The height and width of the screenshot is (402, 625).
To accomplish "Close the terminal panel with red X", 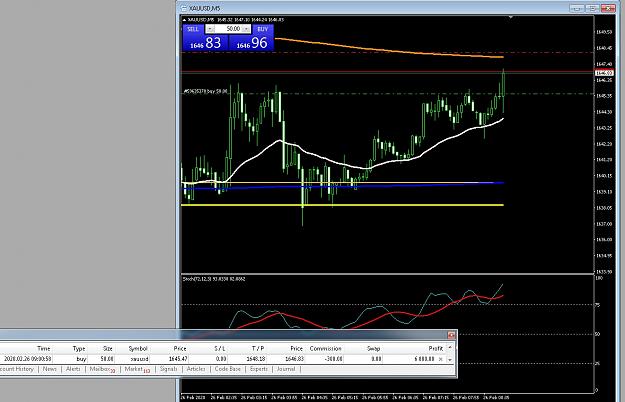I will point(451,335).
